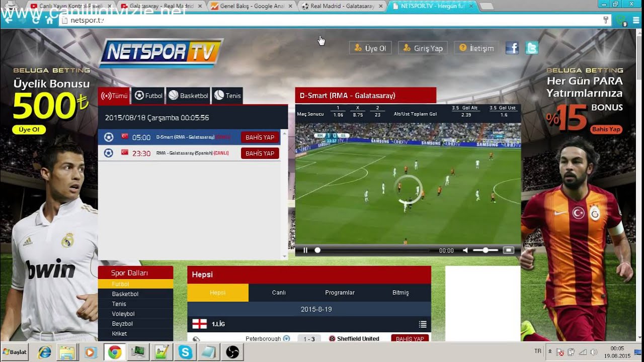This screenshot has width=644, height=362.
Task: Click BAHİS YAP for the 05:00 D-Smart match
Action: click(260, 137)
